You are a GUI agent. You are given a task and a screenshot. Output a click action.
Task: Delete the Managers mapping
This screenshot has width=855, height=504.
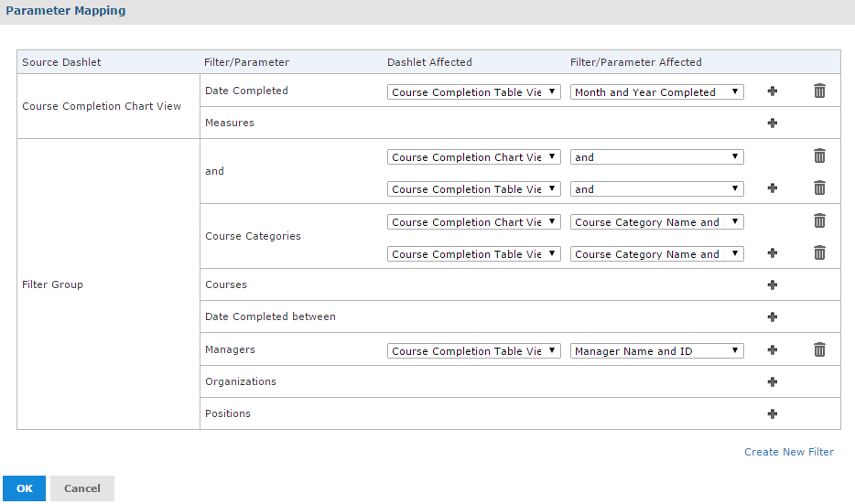pyautogui.click(x=819, y=349)
